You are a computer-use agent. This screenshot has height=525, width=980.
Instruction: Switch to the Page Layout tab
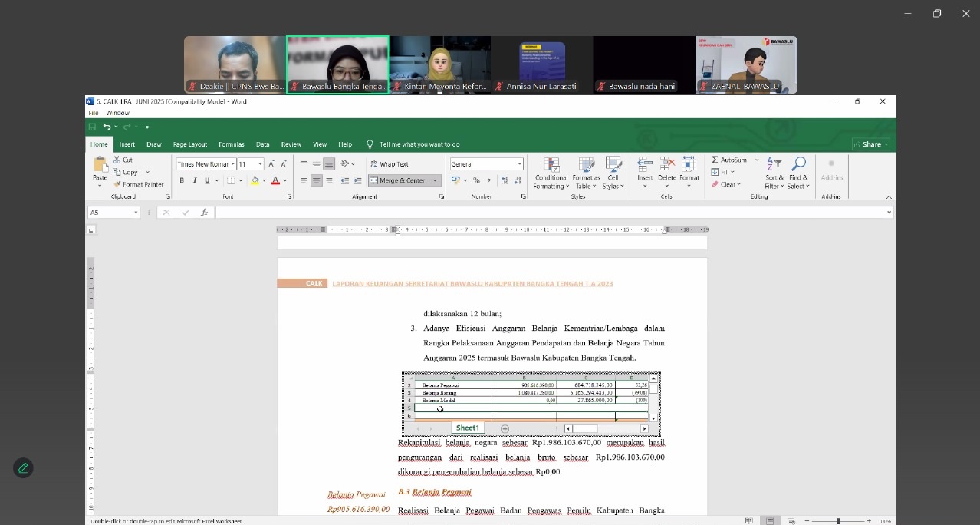(189, 144)
